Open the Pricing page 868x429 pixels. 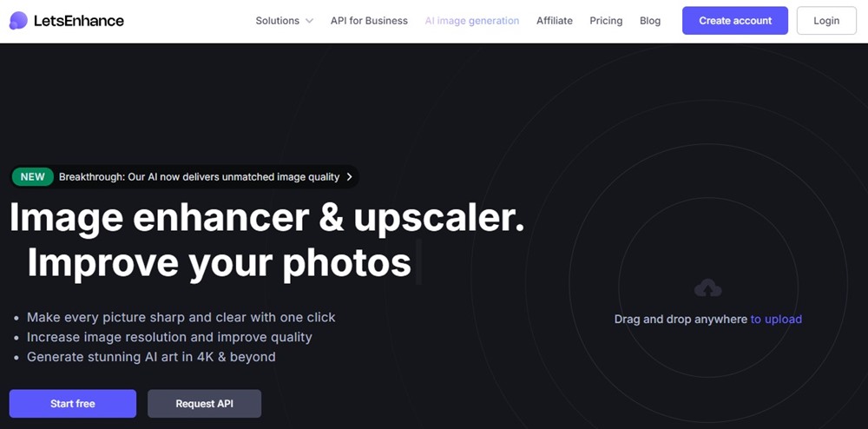click(x=606, y=21)
